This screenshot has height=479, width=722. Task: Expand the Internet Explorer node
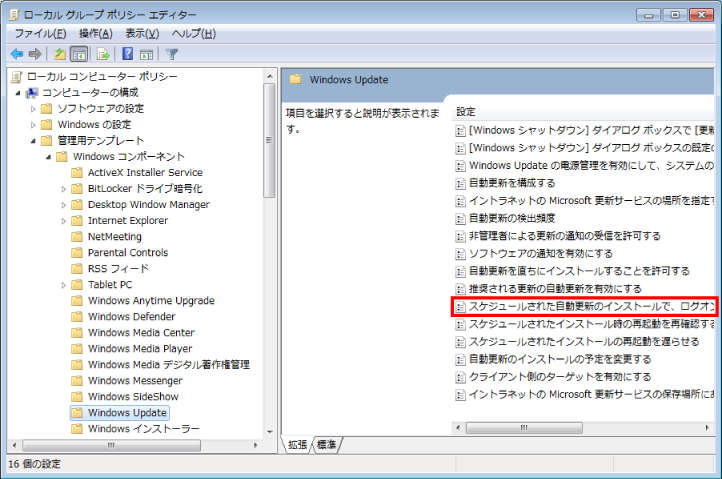[x=64, y=221]
